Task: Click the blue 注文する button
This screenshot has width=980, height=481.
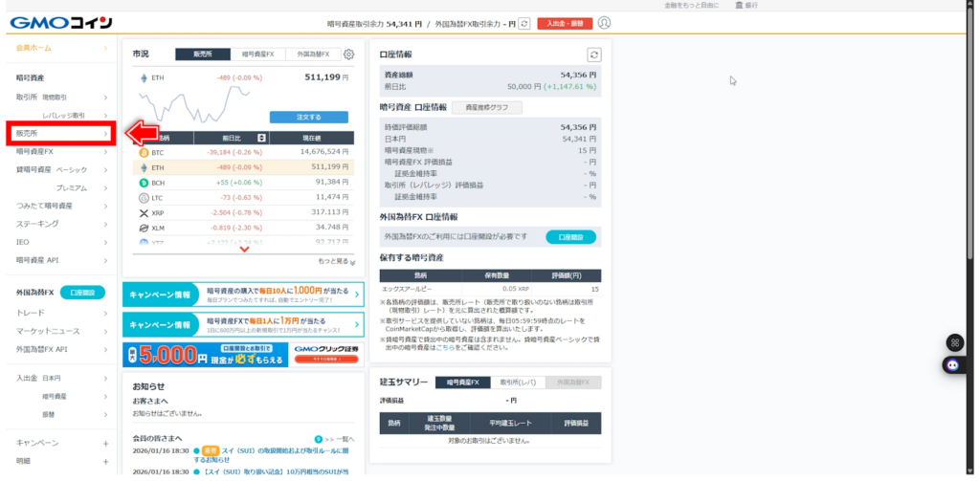Action: [x=308, y=117]
